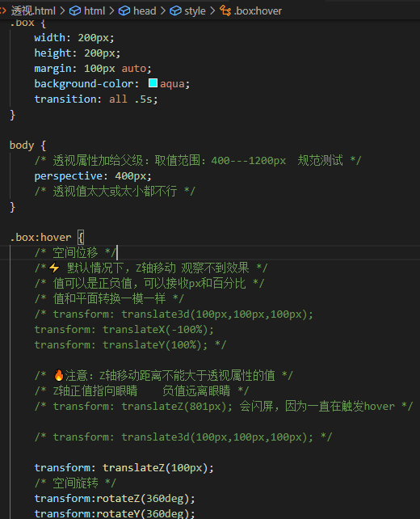This screenshot has width=420, height=519.
Task: Click the opening brace after .box:hover
Action: [x=81, y=238]
